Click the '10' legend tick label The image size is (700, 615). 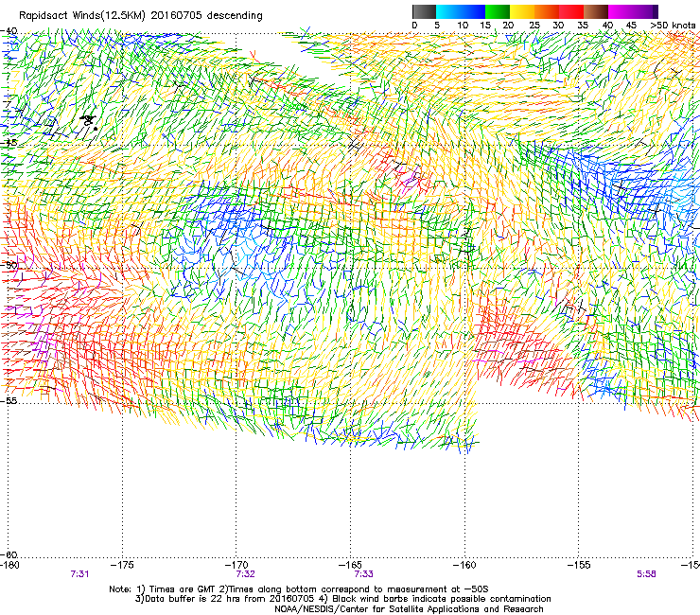coord(463,26)
